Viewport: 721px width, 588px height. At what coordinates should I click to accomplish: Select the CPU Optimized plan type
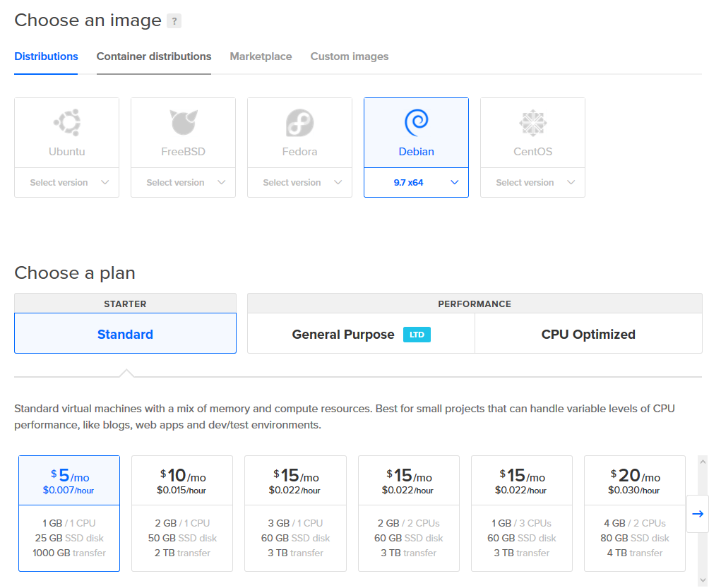coord(588,335)
